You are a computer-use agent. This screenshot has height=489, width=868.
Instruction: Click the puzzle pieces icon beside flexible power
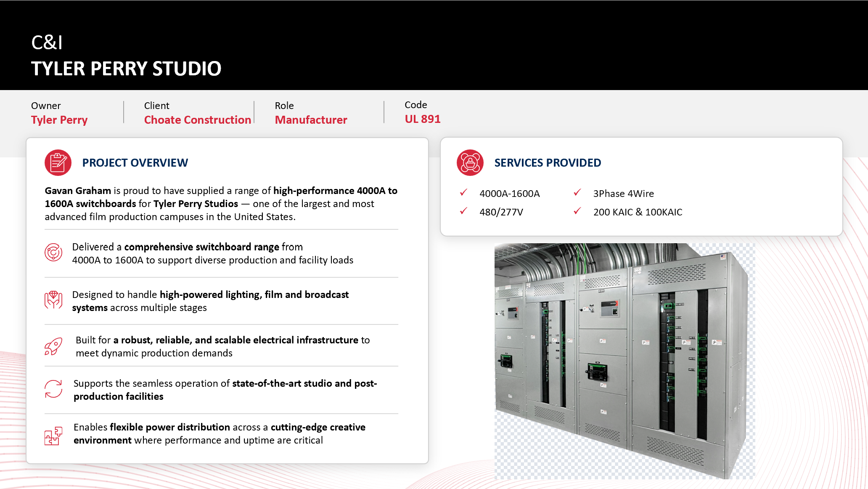(x=53, y=436)
